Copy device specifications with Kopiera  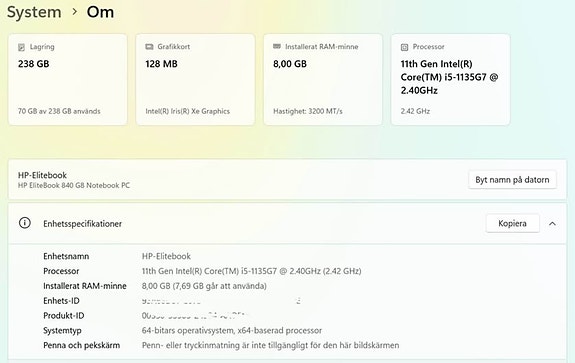(512, 223)
